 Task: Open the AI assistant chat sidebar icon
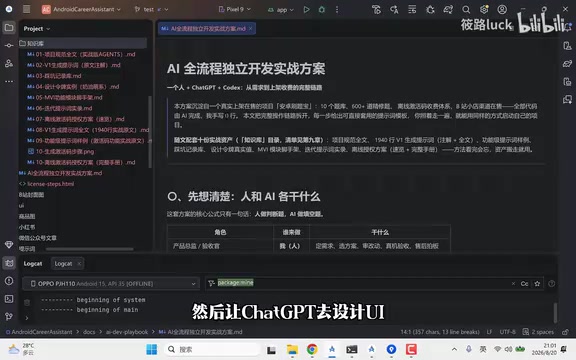point(567,100)
